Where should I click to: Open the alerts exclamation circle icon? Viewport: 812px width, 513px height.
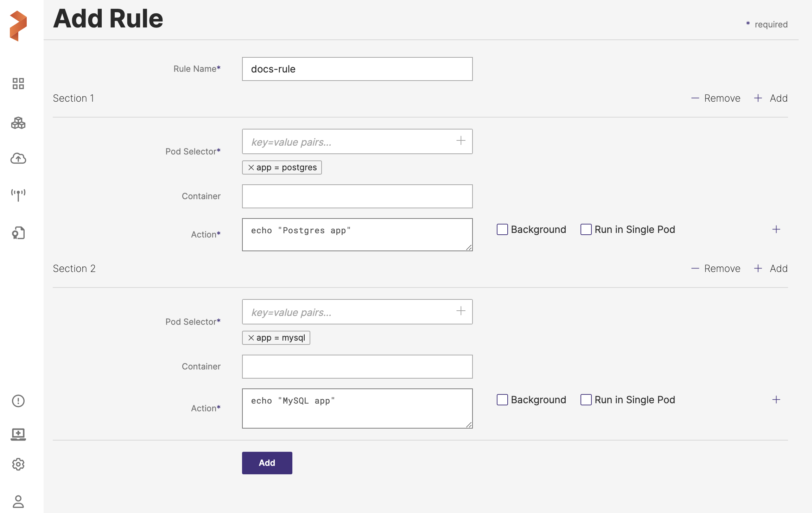coord(18,401)
